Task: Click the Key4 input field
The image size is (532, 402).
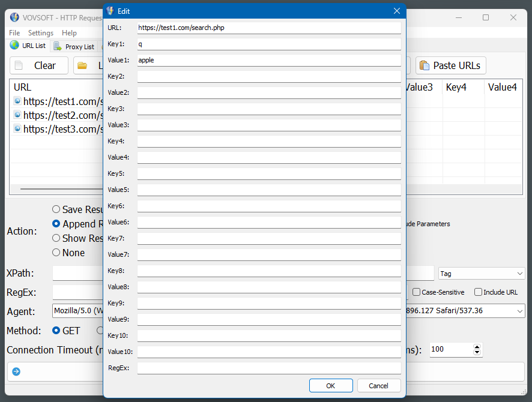Action: [x=269, y=142]
